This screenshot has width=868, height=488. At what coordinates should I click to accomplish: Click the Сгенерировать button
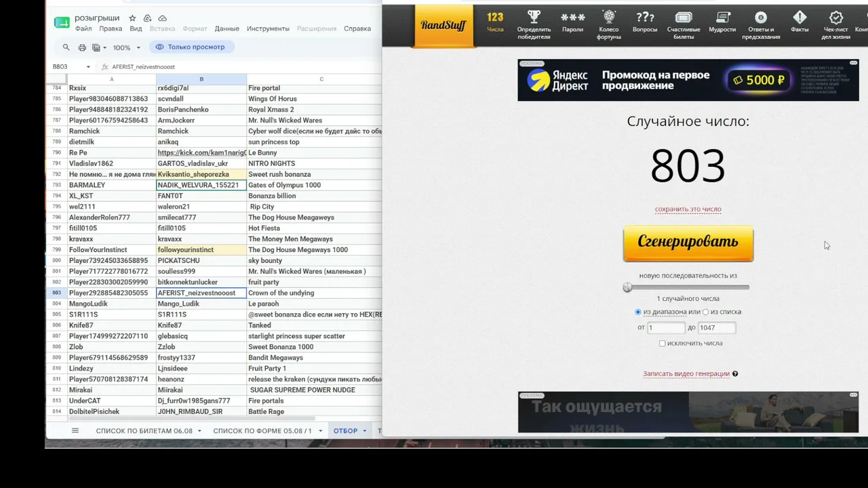coord(688,243)
